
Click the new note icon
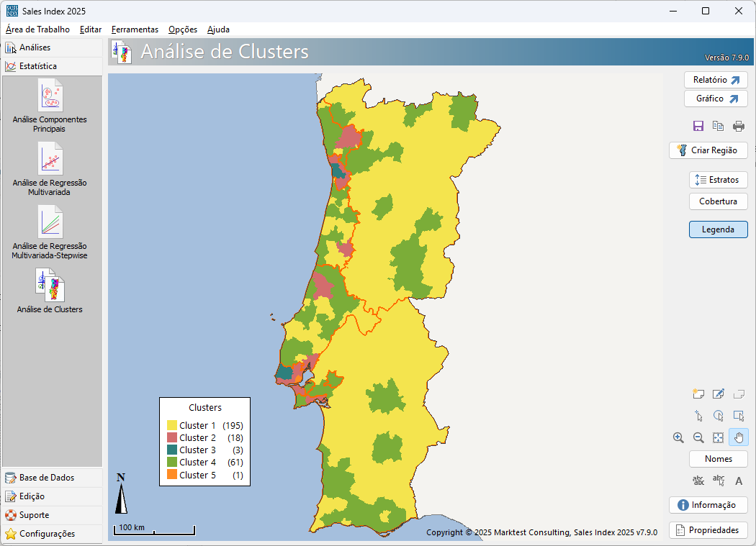click(x=698, y=393)
